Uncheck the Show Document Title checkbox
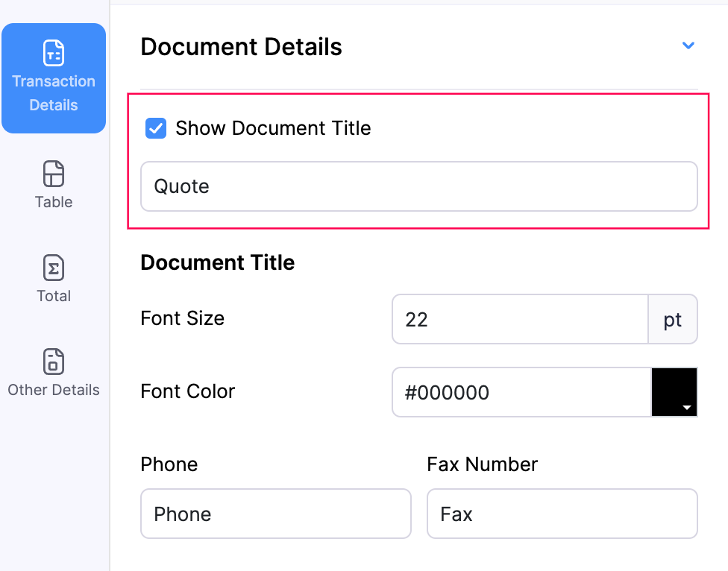This screenshot has width=728, height=571. coord(155,128)
